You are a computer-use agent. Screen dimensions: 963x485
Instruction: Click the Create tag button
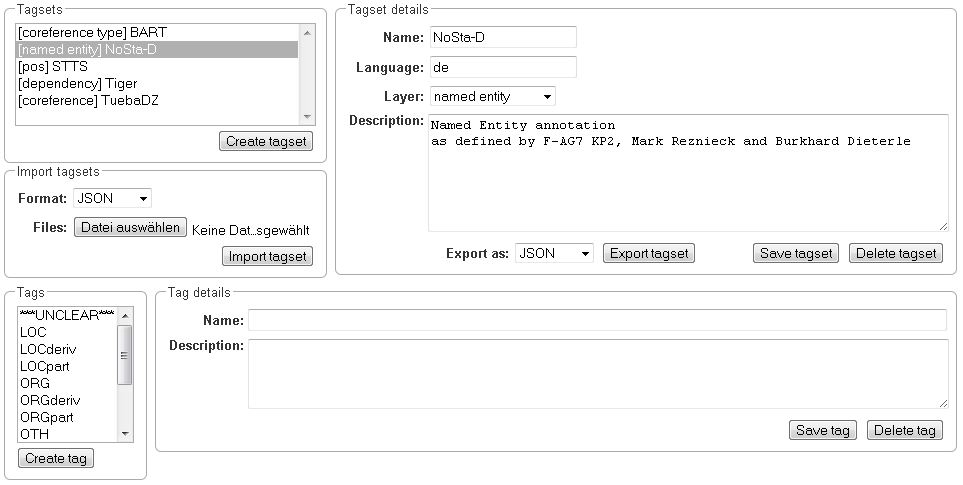56,458
